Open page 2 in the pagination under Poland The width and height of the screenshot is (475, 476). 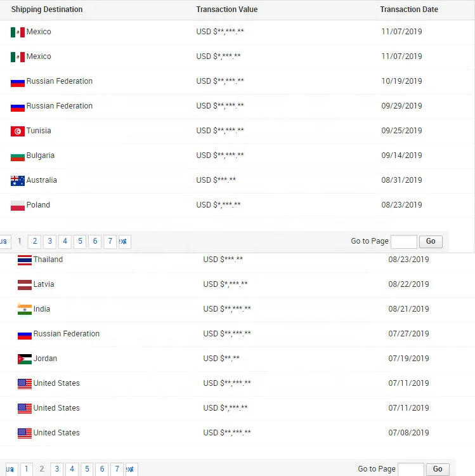coord(34,241)
